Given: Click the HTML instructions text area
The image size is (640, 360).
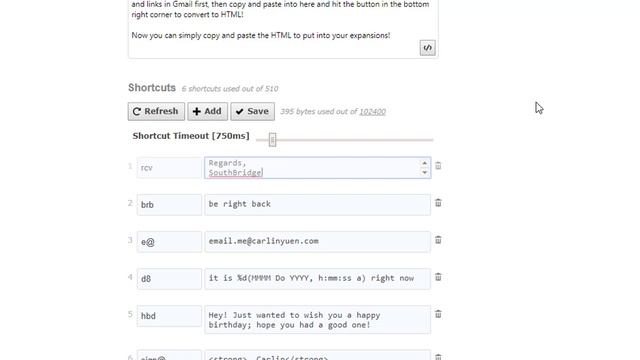Looking at the screenshot, I should tap(283, 29).
